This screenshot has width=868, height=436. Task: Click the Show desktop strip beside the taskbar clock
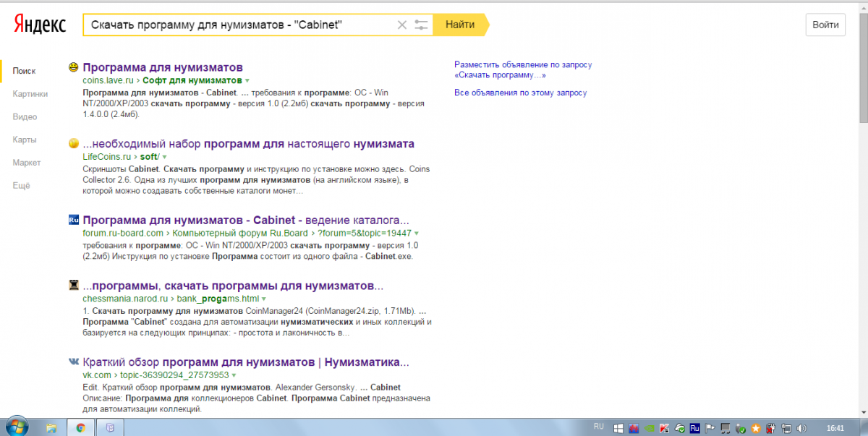pyautogui.click(x=863, y=427)
